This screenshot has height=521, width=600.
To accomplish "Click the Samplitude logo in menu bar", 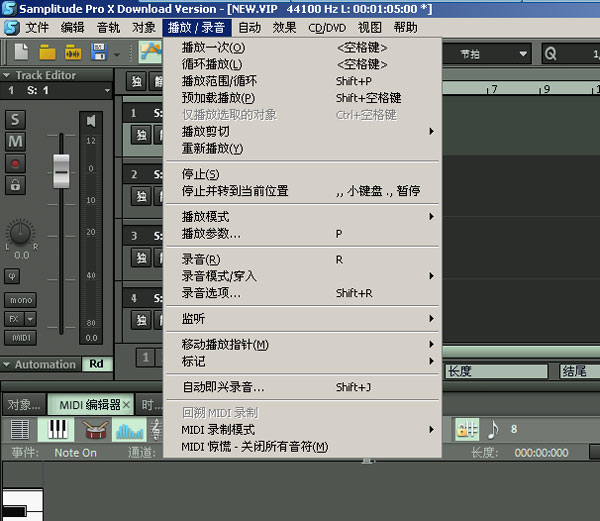I will (x=11, y=28).
